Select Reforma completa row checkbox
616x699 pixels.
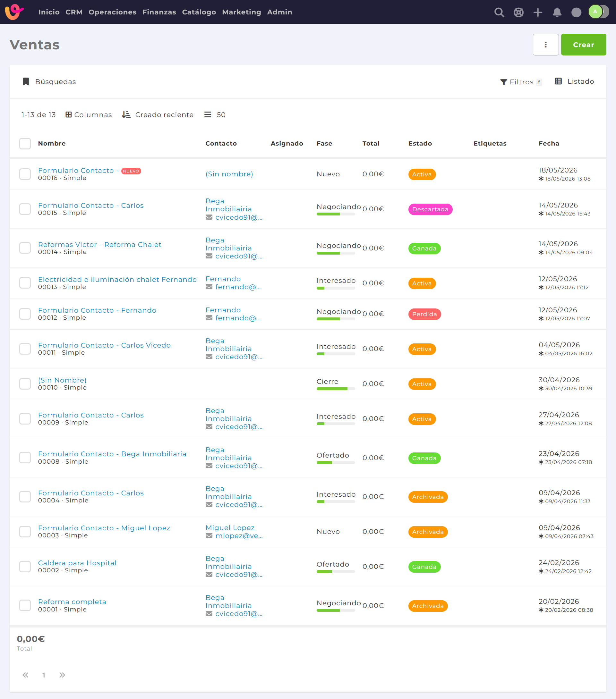pos(25,605)
